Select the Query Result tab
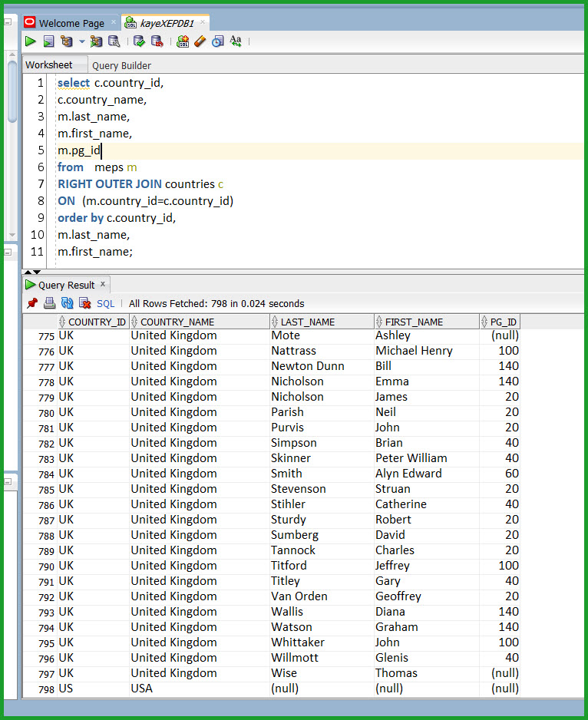The image size is (588, 720). coord(66,285)
